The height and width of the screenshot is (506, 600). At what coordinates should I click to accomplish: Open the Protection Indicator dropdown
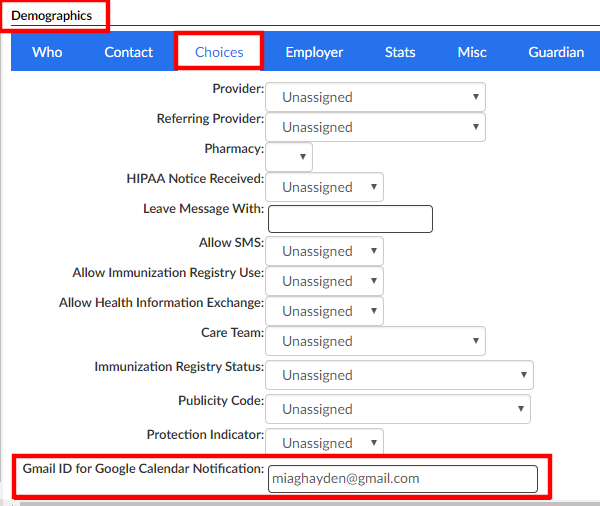[x=324, y=442]
